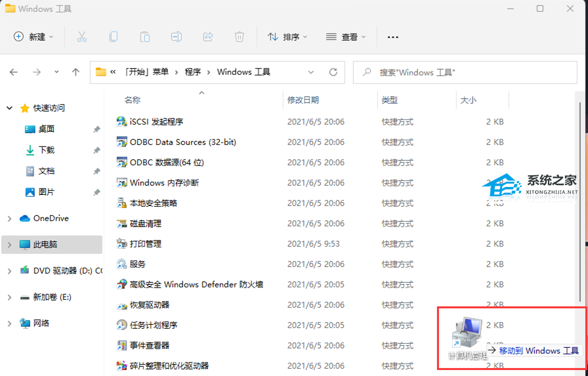Select the 事件查看器 icon
Screen dimensions: 588x376
coord(121,345)
